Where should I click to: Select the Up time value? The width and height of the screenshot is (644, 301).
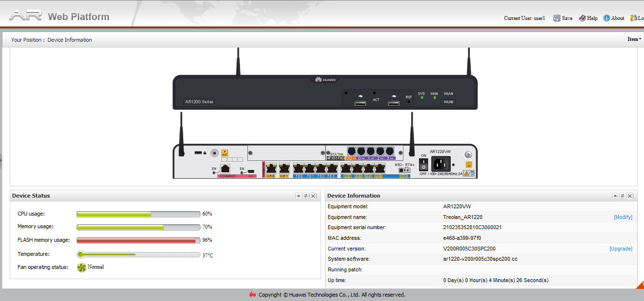point(496,281)
